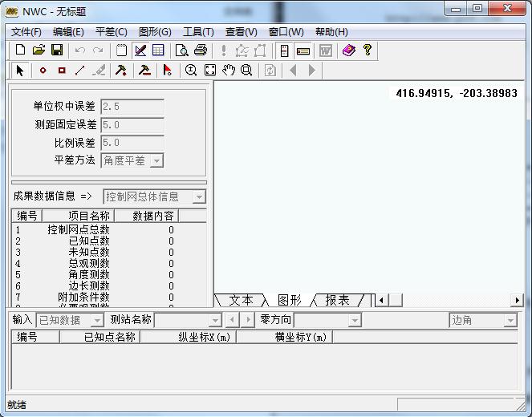Toggle the graphic drawing view icon
Screen dimensions: 532x417
pyautogui.click(x=140, y=51)
